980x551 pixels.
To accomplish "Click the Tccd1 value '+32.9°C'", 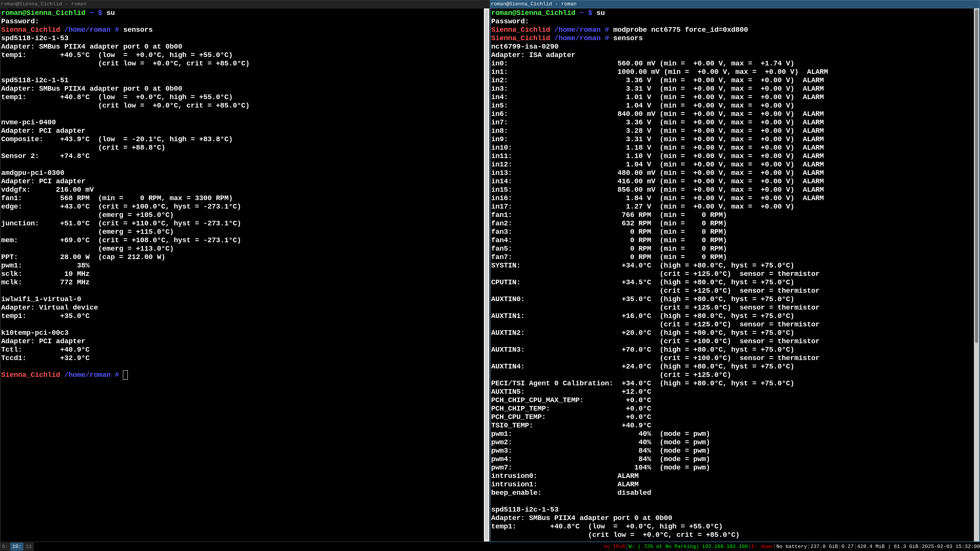I will click(x=75, y=358).
